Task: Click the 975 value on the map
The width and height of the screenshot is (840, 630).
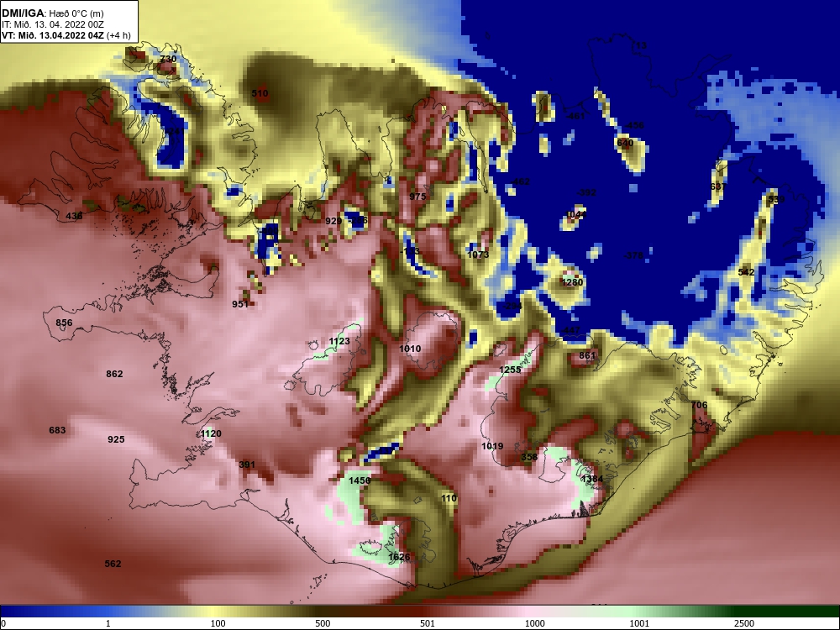Action: coord(417,196)
